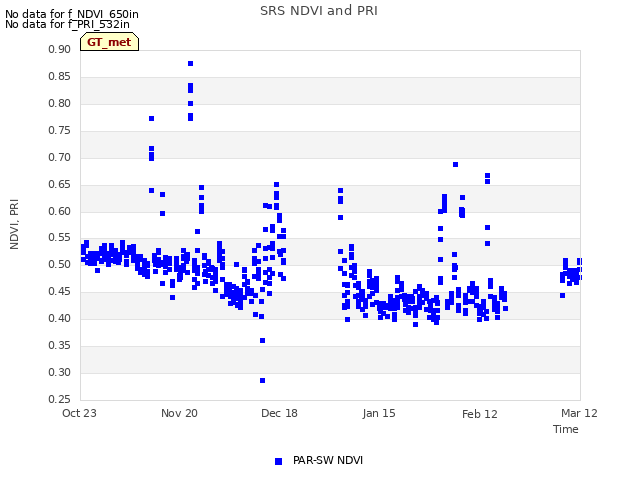Click the PAR-SW NDVI legend label
Screen dimensions: 640x480
(328, 460)
